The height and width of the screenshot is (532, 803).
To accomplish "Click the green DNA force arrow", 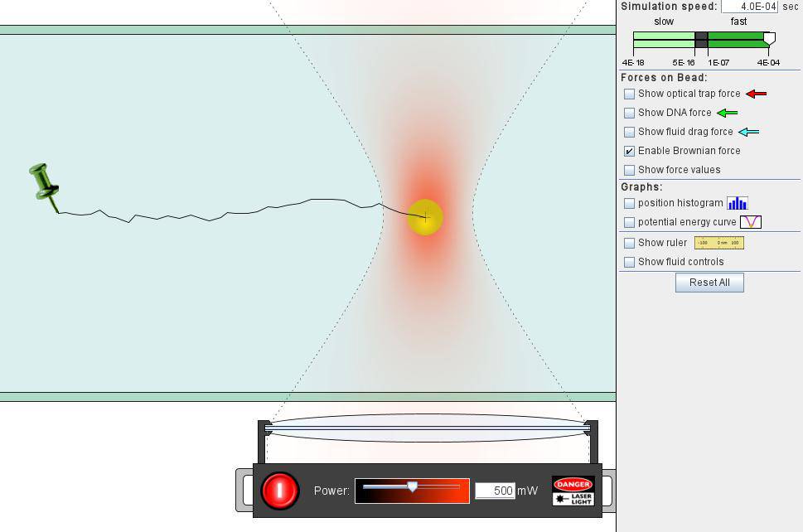I will click(x=726, y=113).
